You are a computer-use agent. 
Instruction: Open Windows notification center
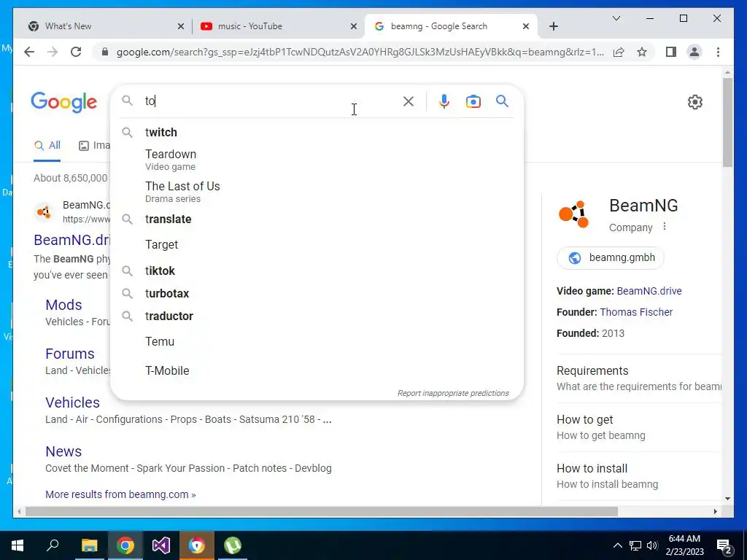coord(724,546)
